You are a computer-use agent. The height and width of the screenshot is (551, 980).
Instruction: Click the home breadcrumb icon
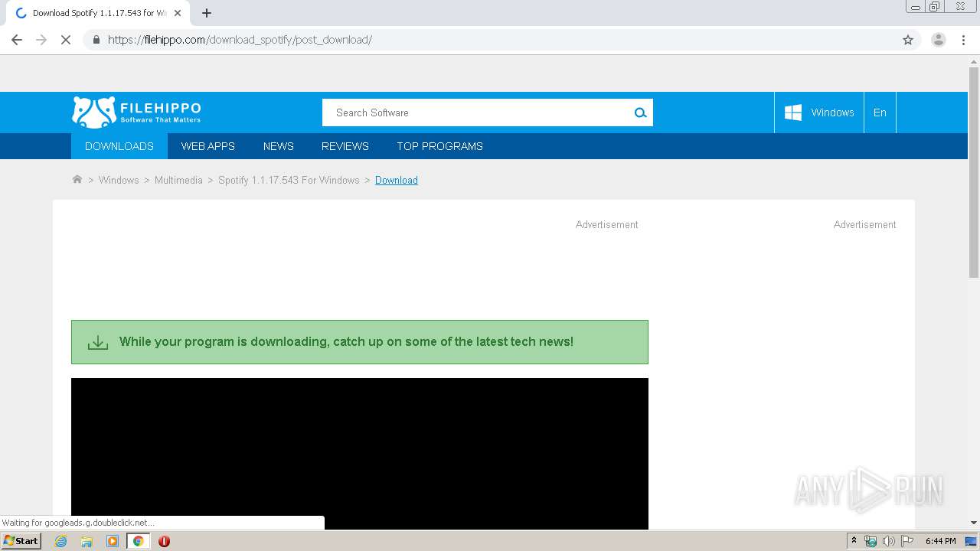click(77, 180)
